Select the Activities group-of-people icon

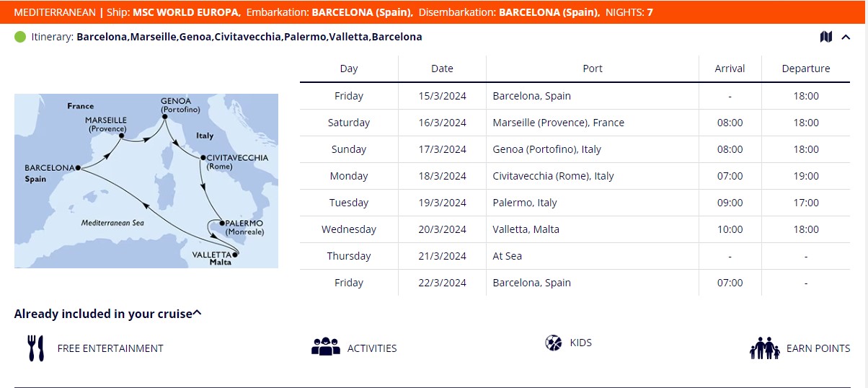click(x=325, y=347)
